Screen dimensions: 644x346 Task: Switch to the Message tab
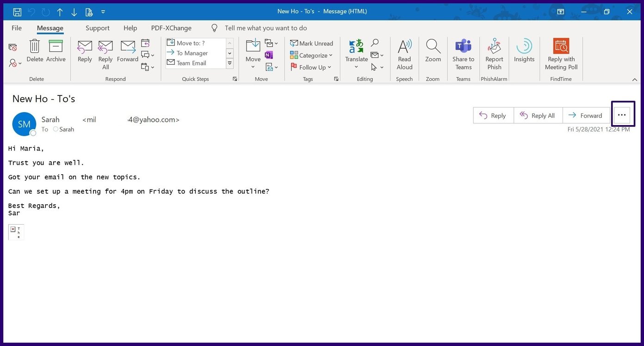pyautogui.click(x=50, y=28)
